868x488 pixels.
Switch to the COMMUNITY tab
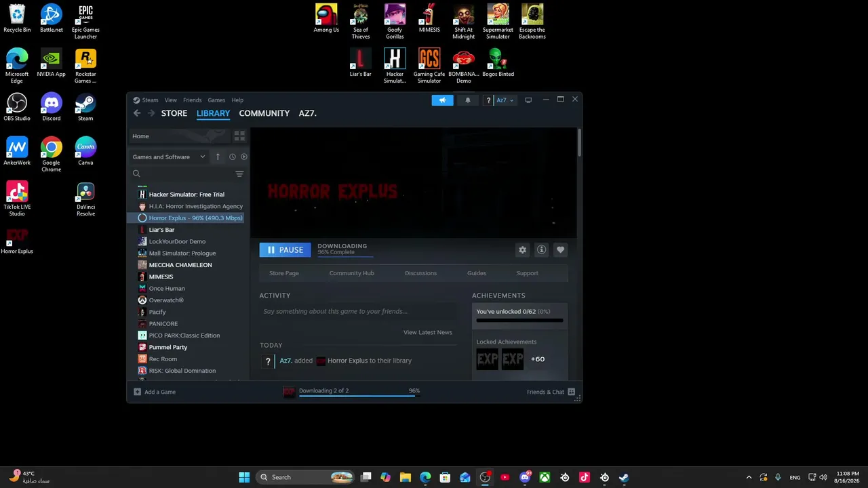(x=264, y=113)
